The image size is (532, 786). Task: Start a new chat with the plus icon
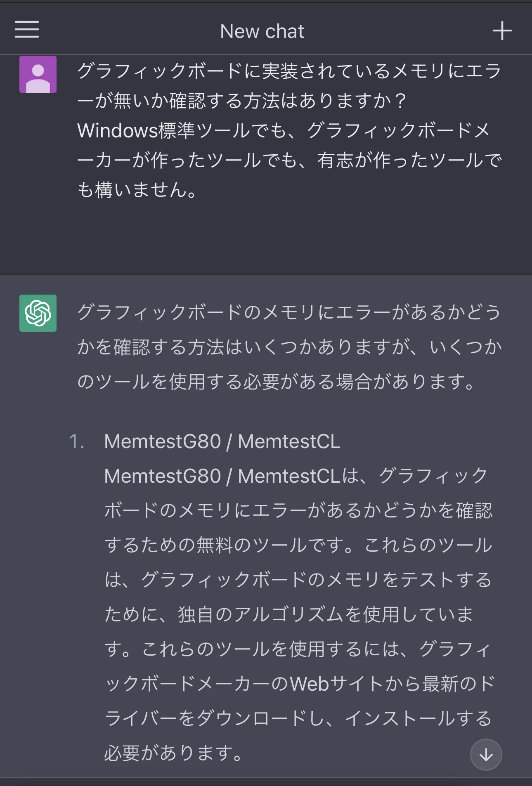[502, 31]
